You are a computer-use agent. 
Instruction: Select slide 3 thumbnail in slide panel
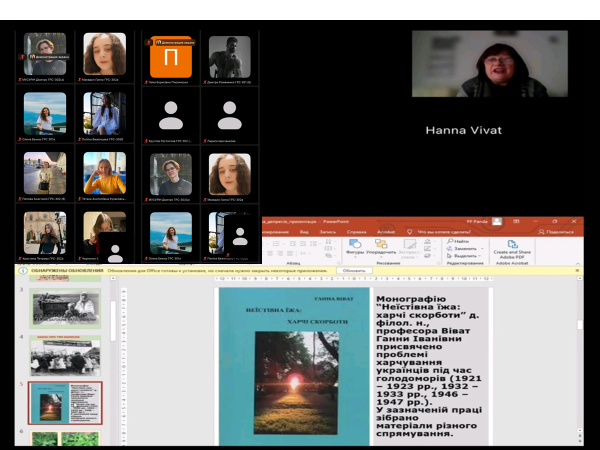tap(64, 307)
